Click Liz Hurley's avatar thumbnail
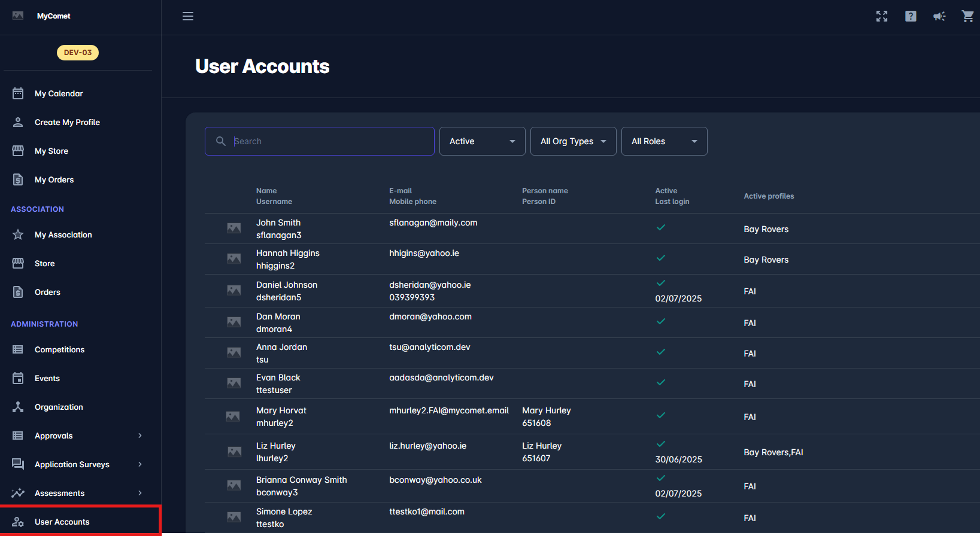 (x=234, y=452)
